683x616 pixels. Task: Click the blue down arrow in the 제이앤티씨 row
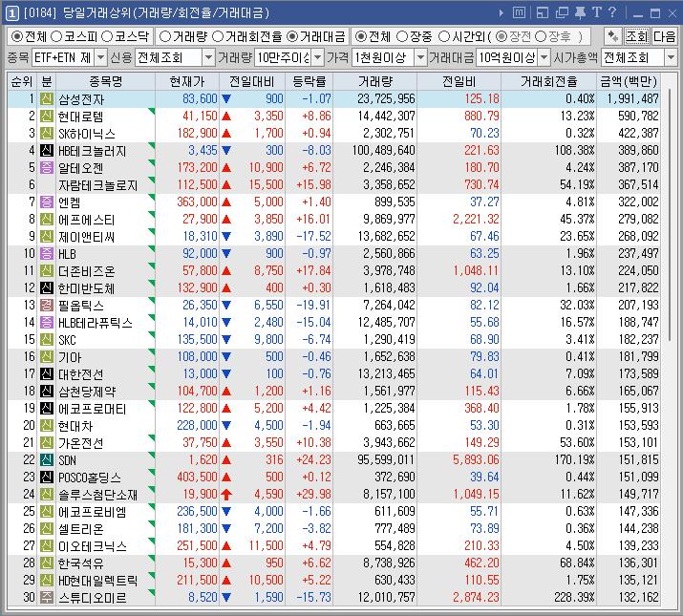coord(226,236)
